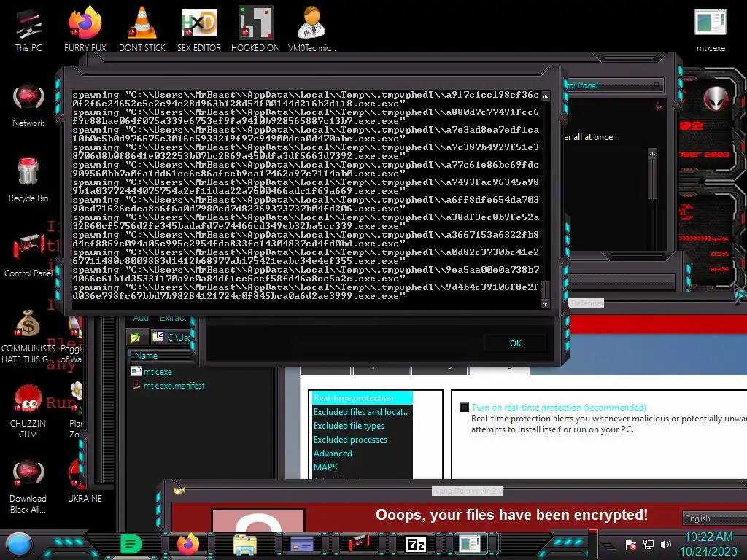Switch to the red Control Panel taskbar icon
This screenshot has width=747, height=560.
359,544
